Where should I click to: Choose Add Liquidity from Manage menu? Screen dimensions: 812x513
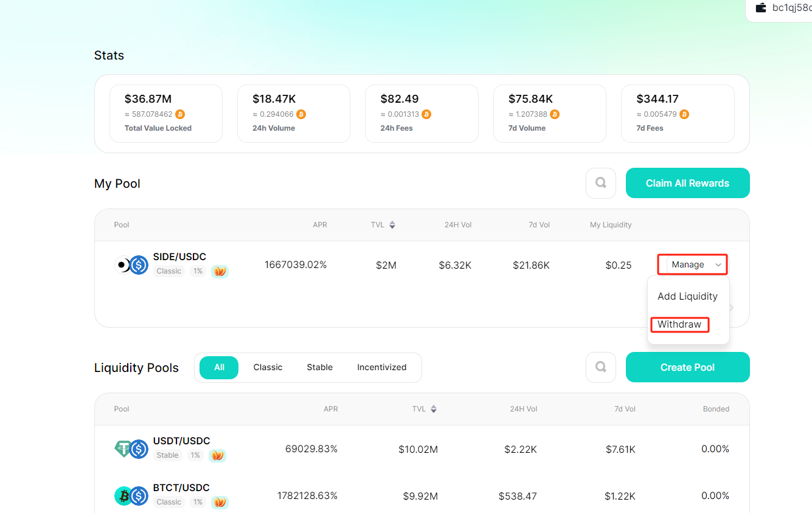tap(687, 296)
